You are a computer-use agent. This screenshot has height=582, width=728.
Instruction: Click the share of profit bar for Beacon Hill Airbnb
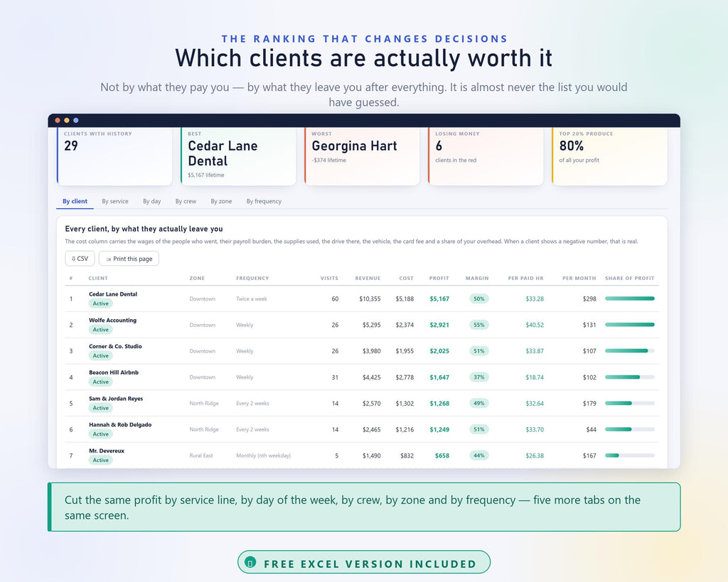(x=630, y=377)
